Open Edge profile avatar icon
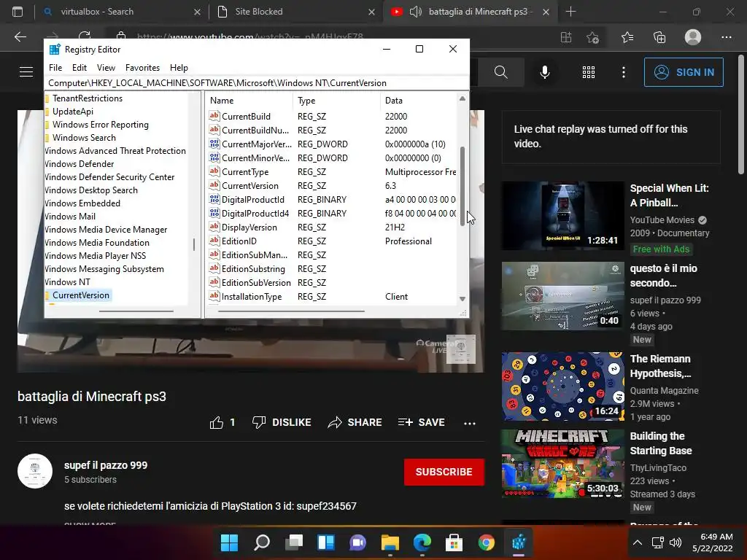Image resolution: width=747 pixels, height=560 pixels. (693, 37)
